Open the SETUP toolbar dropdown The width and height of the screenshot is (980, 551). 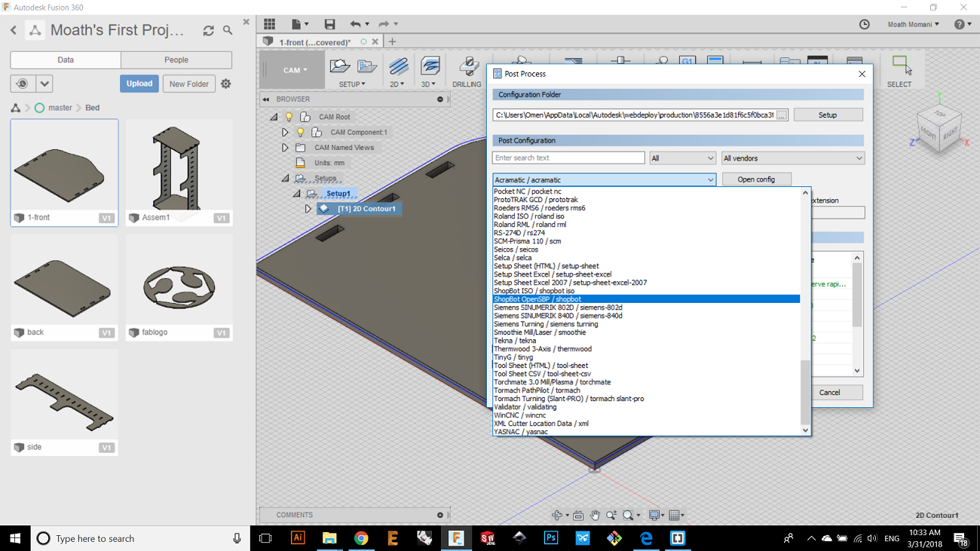[x=352, y=84]
